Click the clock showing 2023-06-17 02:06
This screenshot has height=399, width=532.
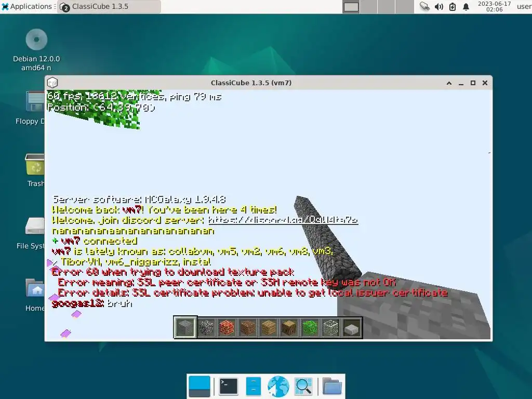tap(495, 6)
